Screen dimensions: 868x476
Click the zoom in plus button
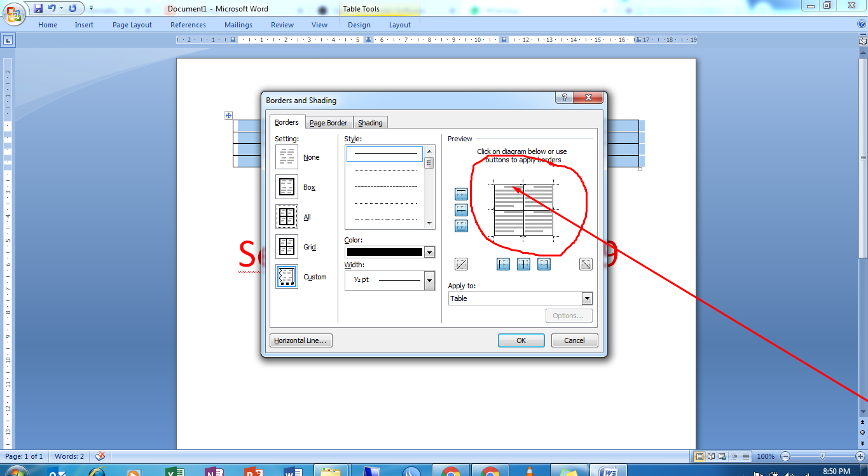[860, 456]
